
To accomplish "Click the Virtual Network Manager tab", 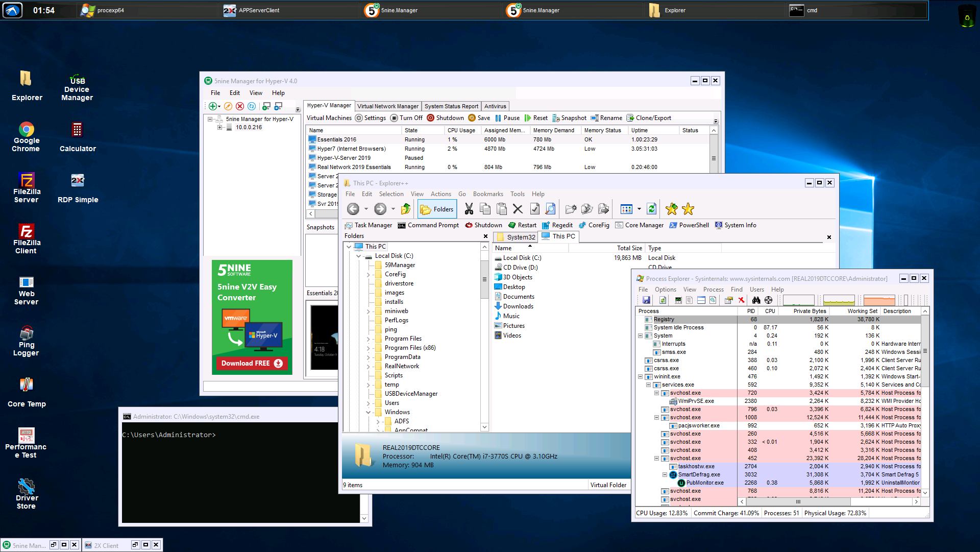I will pyautogui.click(x=388, y=106).
